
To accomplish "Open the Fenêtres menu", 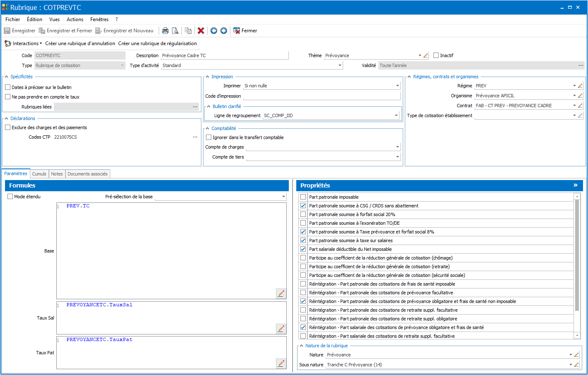I will [99, 19].
